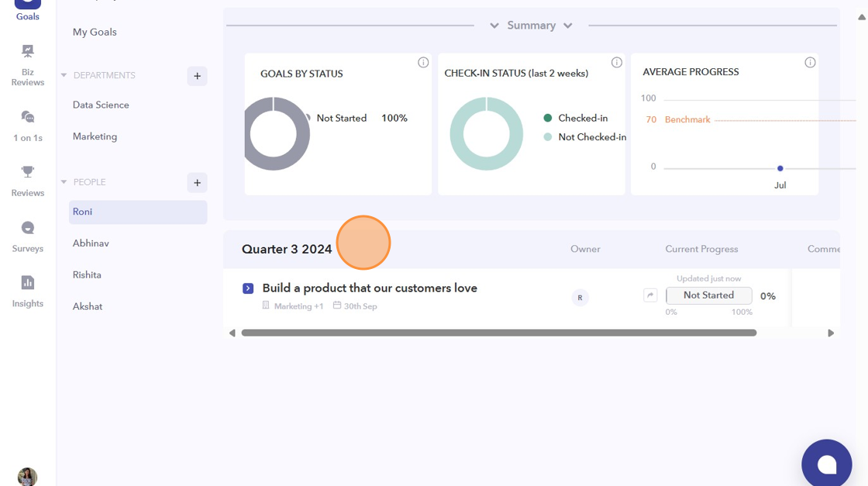Click the share arrow beside progress bar
This screenshot has width=868, height=486.
coord(650,295)
